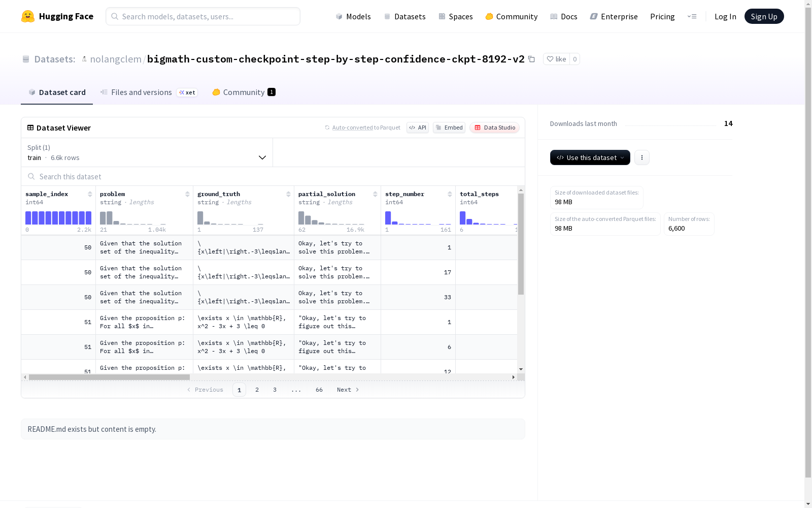Click the like count 0
This screenshot has width=812, height=508.
click(574, 59)
